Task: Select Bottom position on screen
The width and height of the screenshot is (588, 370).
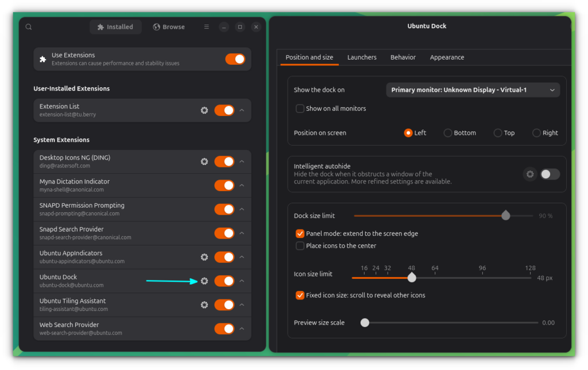Action: point(447,133)
